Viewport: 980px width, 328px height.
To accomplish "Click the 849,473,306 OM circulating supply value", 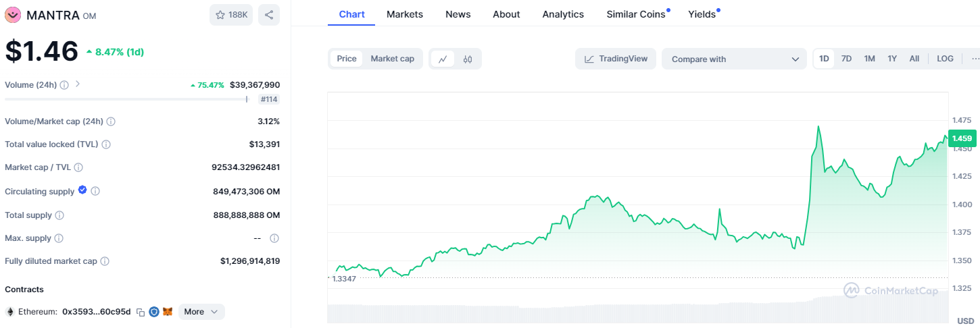I will 246,192.
